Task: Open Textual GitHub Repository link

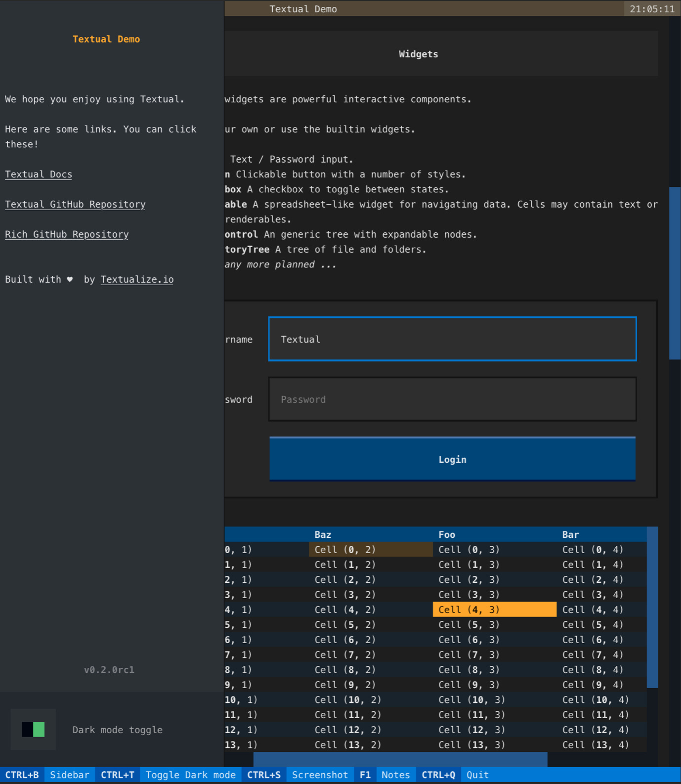Action: [x=75, y=204]
